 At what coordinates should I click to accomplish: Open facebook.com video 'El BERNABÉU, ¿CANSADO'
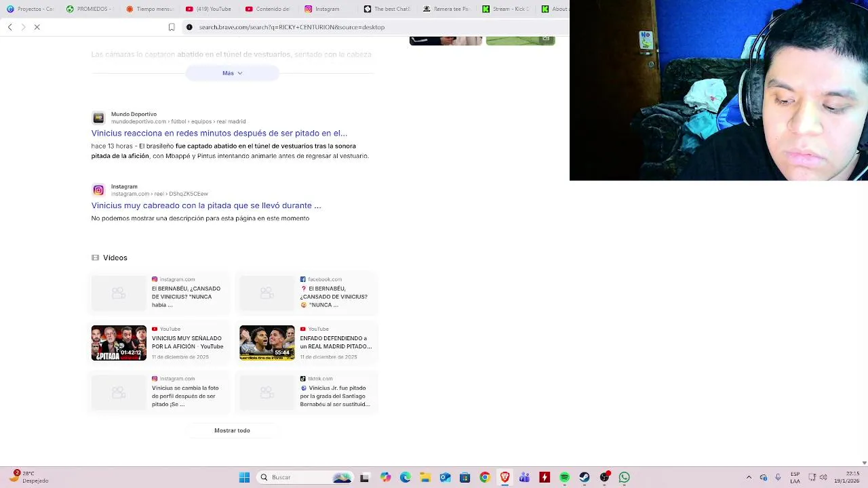point(307,293)
